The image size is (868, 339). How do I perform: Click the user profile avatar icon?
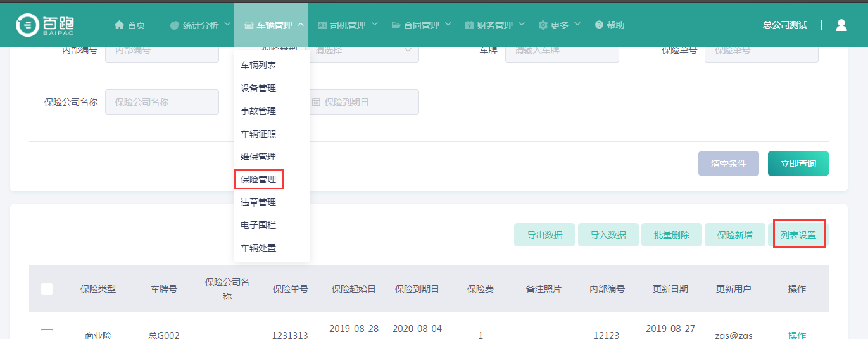tap(841, 25)
